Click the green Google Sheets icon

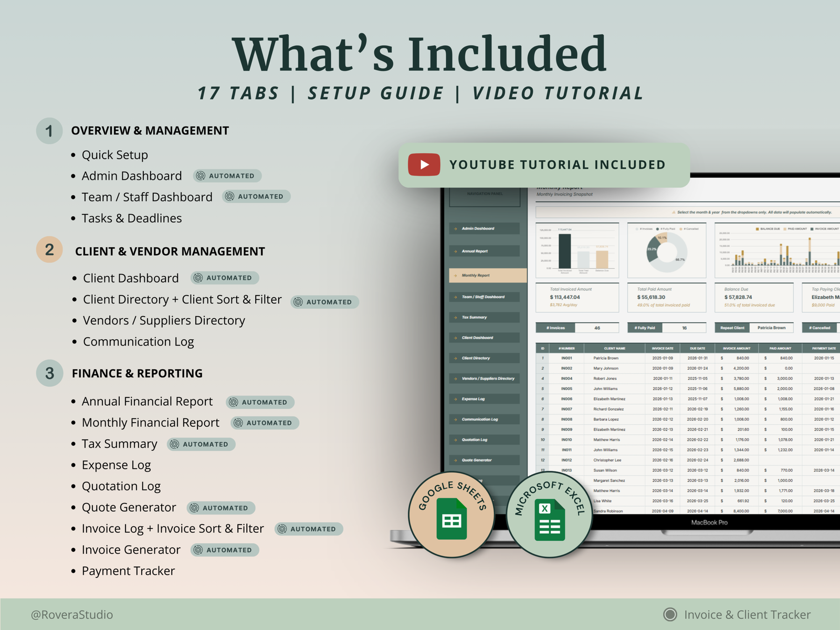(x=451, y=520)
